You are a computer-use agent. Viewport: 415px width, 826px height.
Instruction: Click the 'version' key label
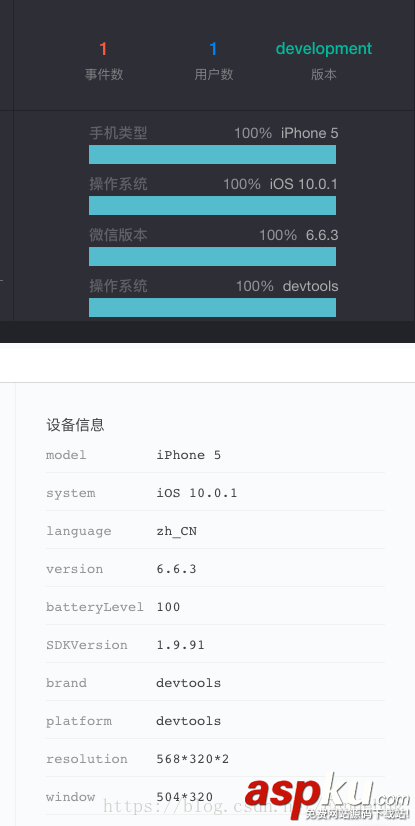click(74, 569)
